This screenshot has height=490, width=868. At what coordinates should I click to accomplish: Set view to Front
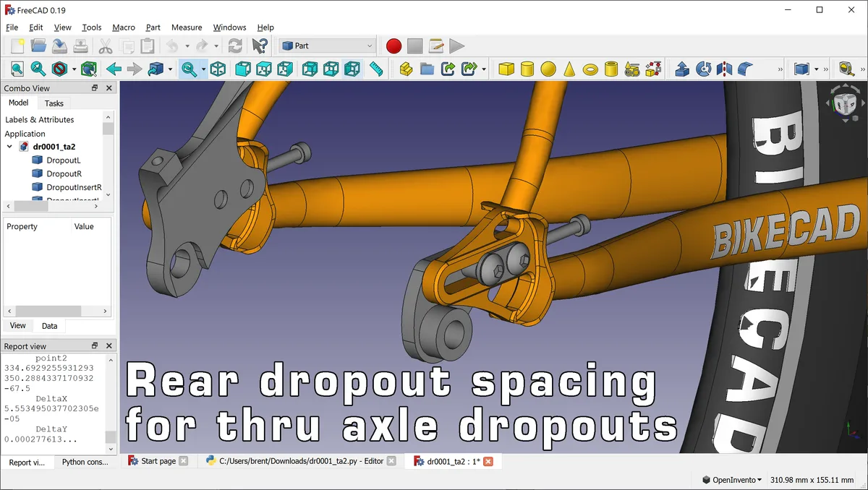pos(243,69)
